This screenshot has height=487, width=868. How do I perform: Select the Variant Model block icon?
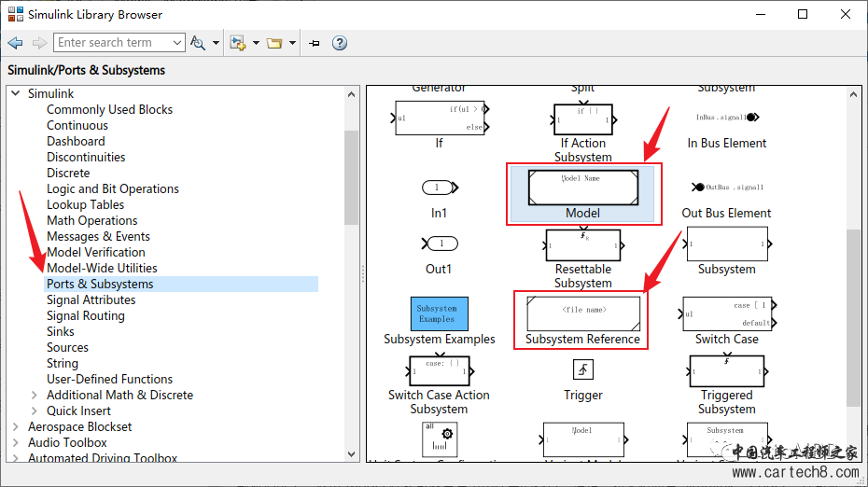pos(583,440)
